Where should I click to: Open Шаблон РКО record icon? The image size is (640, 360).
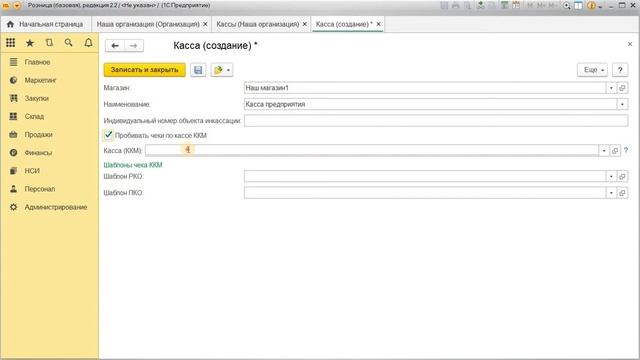click(x=622, y=176)
